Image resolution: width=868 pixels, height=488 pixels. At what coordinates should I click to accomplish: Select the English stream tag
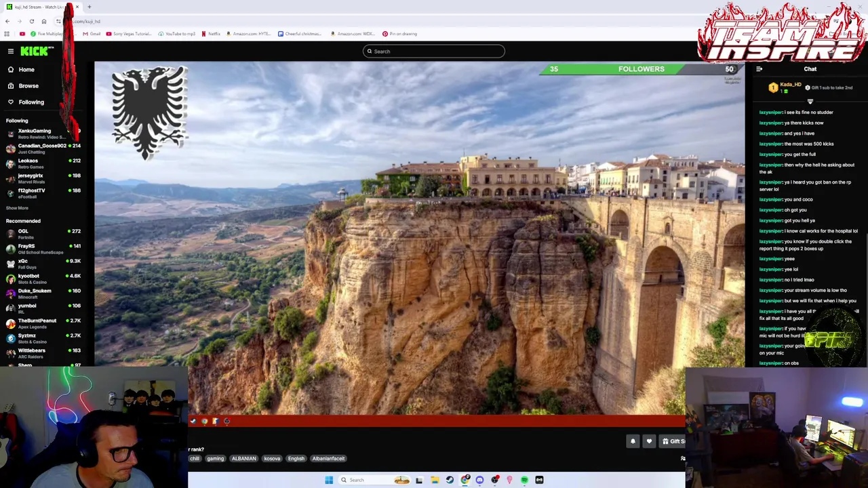pos(296,459)
